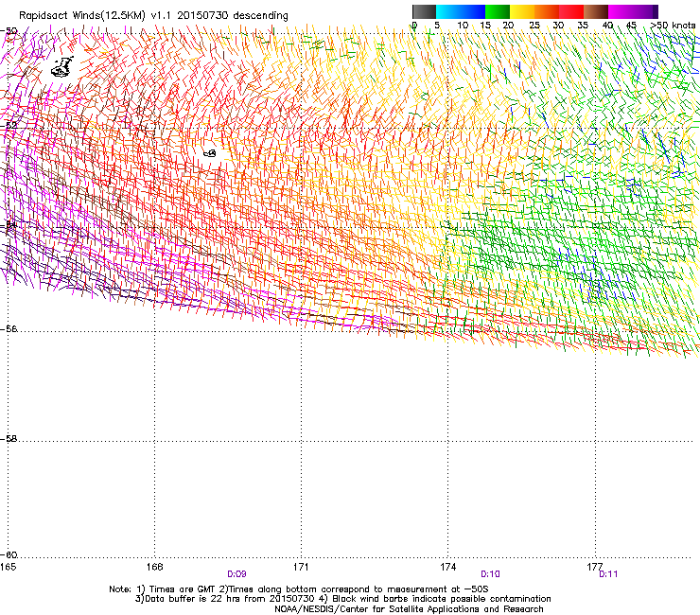Click the 'Times are GMT' note line
This screenshot has width=700, height=615.
pos(299,589)
